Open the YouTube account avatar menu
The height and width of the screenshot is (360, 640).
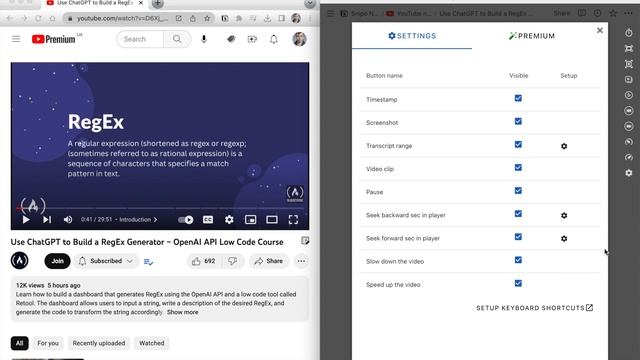point(299,39)
